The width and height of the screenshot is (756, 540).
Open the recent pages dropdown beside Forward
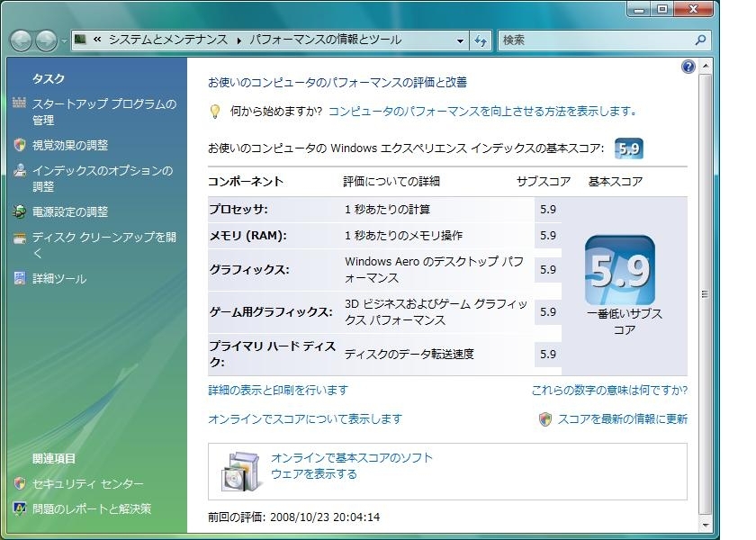(64, 41)
